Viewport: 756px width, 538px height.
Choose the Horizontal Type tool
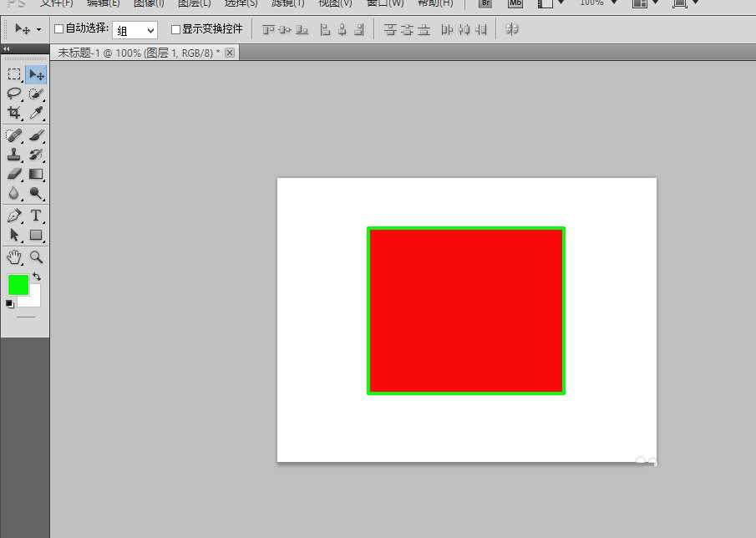tap(36, 216)
